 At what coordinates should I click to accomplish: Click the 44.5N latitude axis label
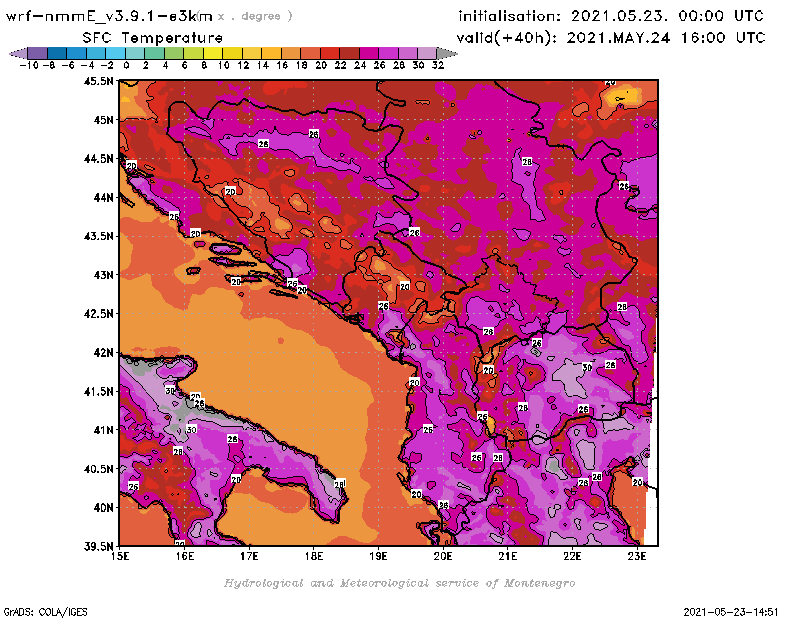pos(98,159)
